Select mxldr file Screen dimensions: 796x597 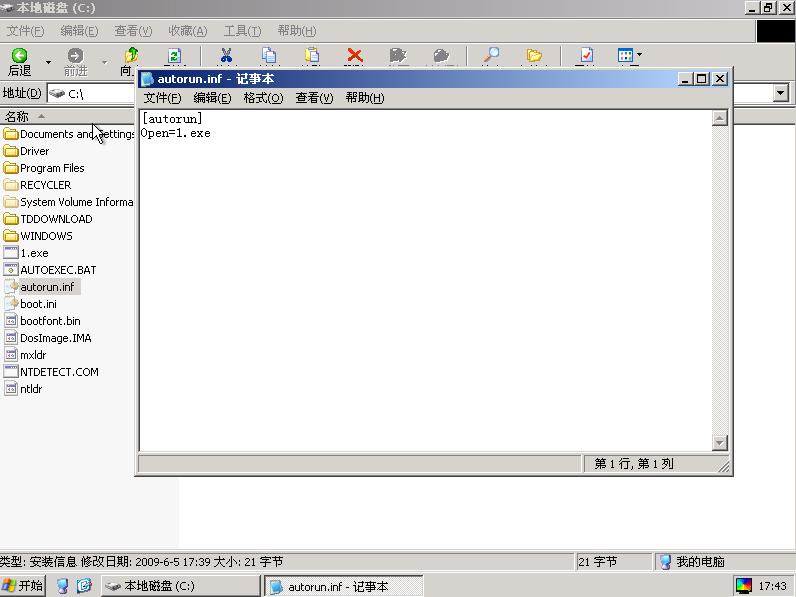(25, 355)
